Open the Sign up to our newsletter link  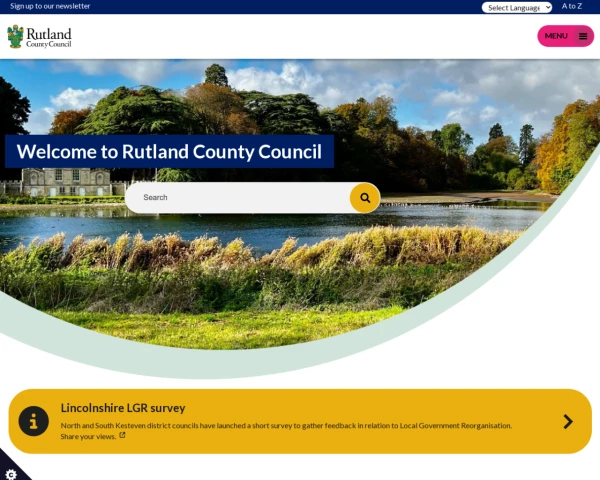[50, 6]
